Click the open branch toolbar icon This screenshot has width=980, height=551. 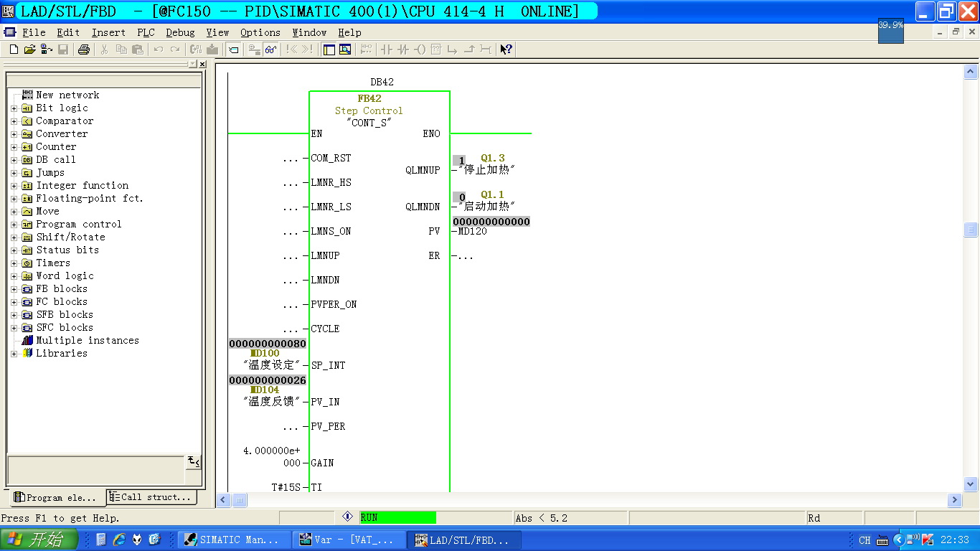pyautogui.click(x=452, y=50)
